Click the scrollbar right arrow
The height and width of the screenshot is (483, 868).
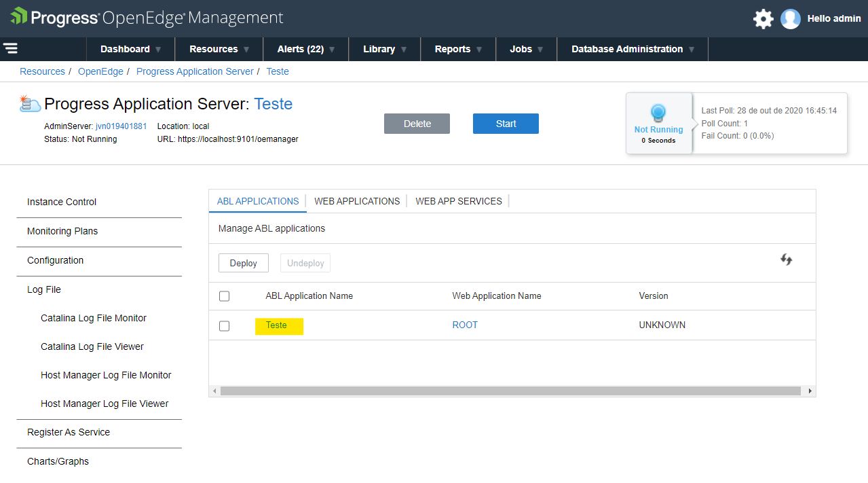click(x=810, y=391)
